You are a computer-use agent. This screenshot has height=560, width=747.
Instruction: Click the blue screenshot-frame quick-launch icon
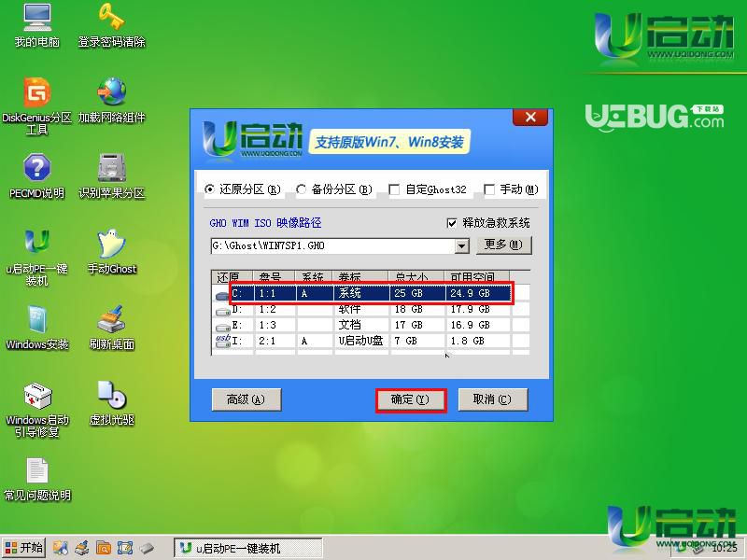tap(125, 548)
